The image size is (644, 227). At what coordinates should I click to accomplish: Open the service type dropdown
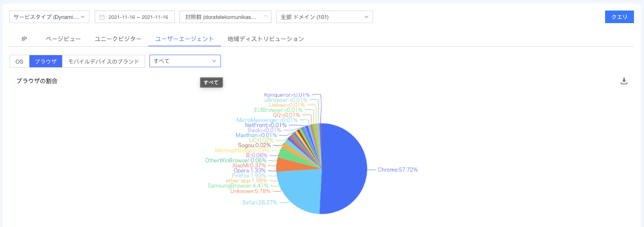click(x=49, y=17)
